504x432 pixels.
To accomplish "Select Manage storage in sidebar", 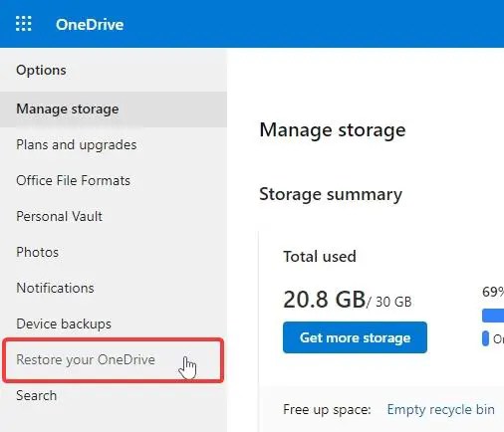I will pyautogui.click(x=114, y=109).
